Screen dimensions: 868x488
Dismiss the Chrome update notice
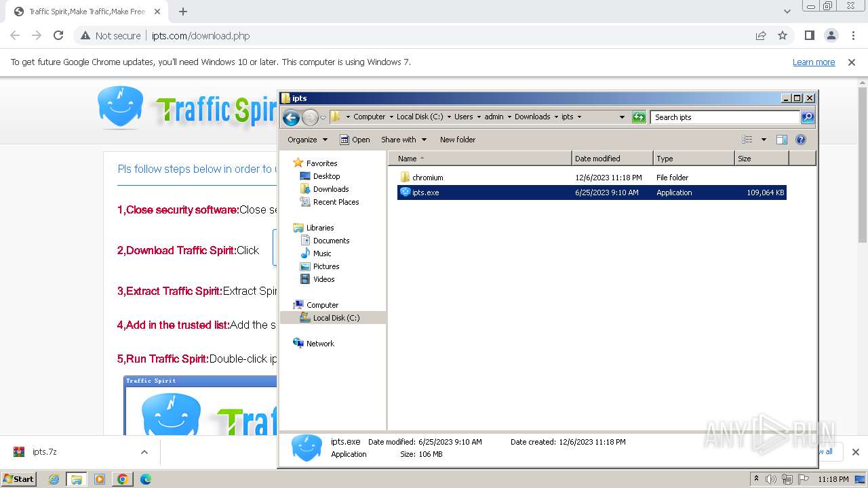[x=852, y=62]
